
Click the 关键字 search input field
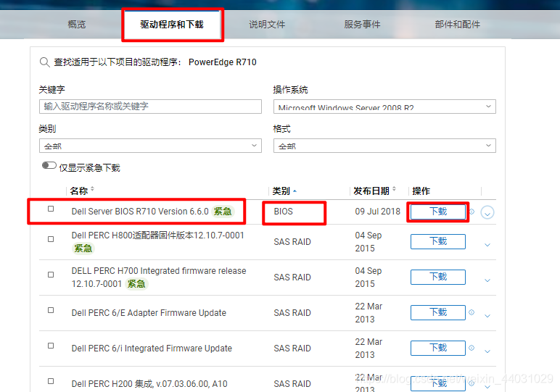(150, 107)
